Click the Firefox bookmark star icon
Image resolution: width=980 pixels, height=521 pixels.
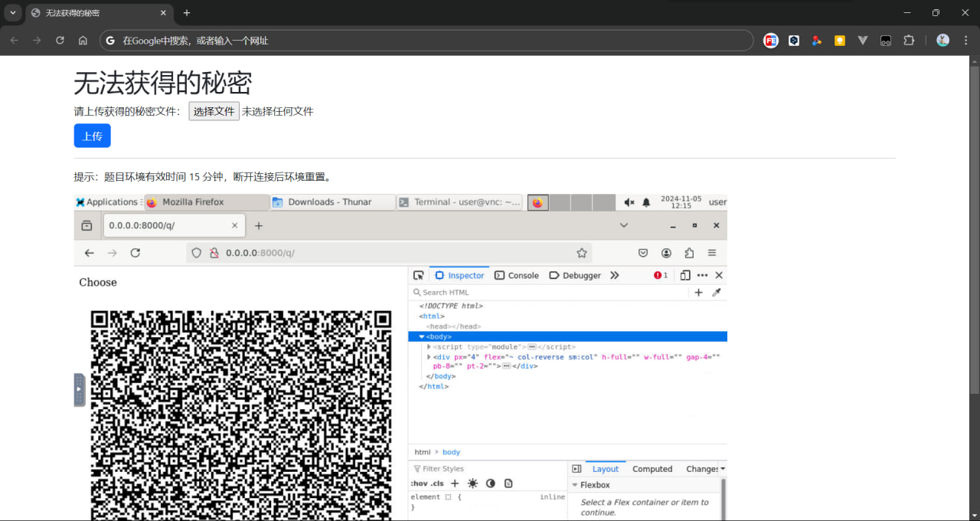(x=582, y=253)
